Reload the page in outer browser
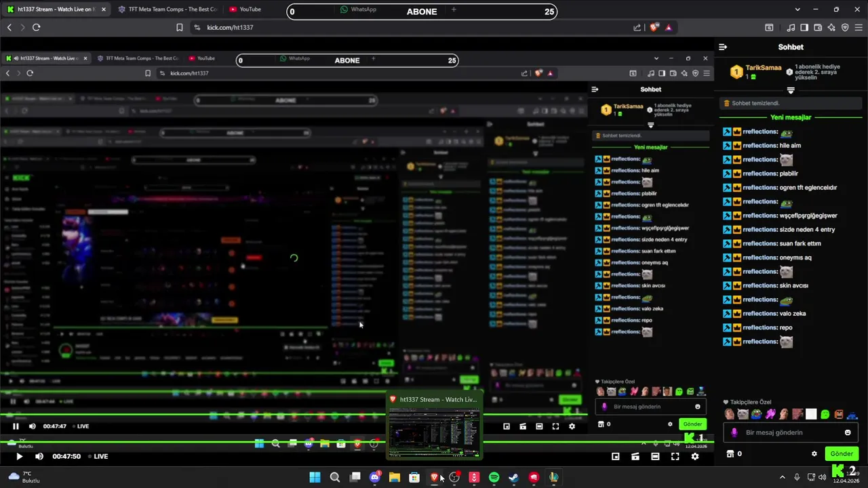The width and height of the screenshot is (868, 488). coord(37,28)
